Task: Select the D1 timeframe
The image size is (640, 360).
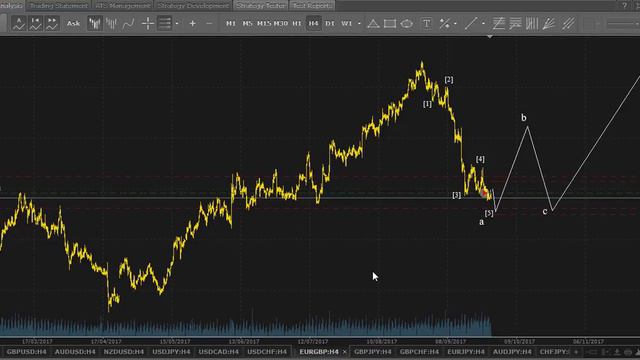Action: 330,23
